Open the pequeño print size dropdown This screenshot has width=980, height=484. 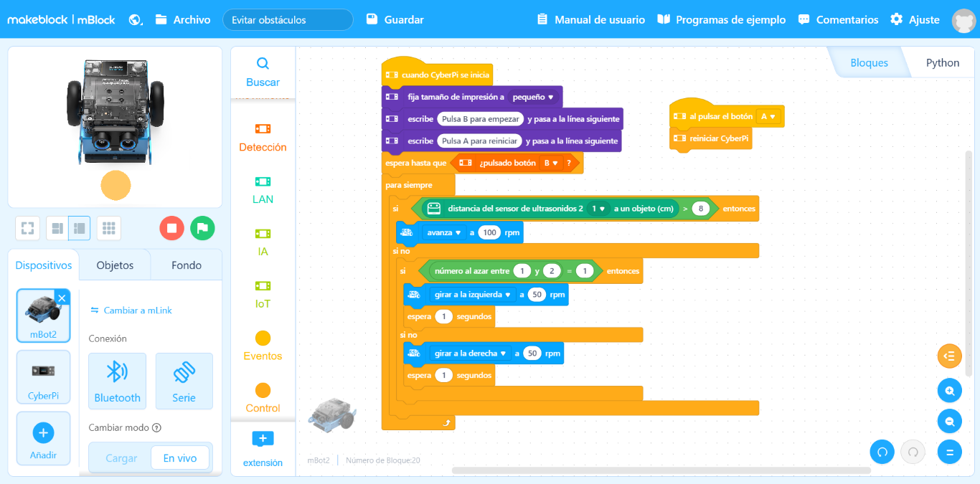pyautogui.click(x=533, y=97)
